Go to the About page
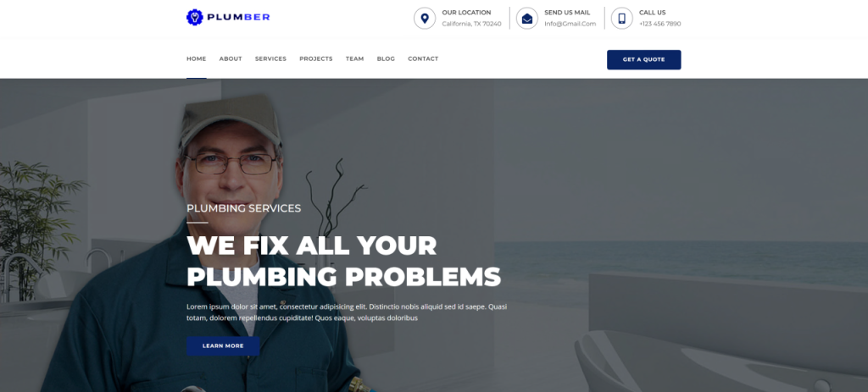Screen dimensions: 868x392 [x=231, y=58]
